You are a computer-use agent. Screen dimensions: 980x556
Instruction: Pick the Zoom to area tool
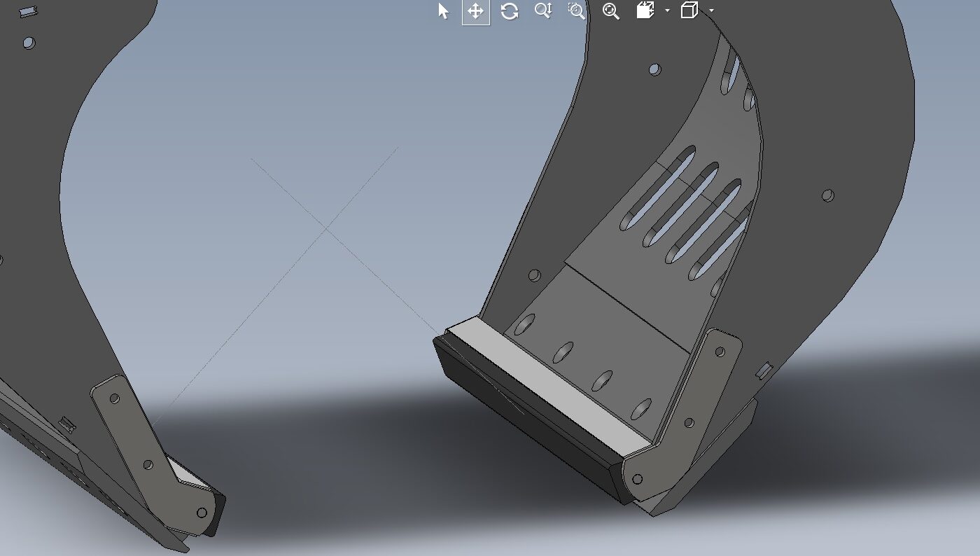(x=576, y=11)
